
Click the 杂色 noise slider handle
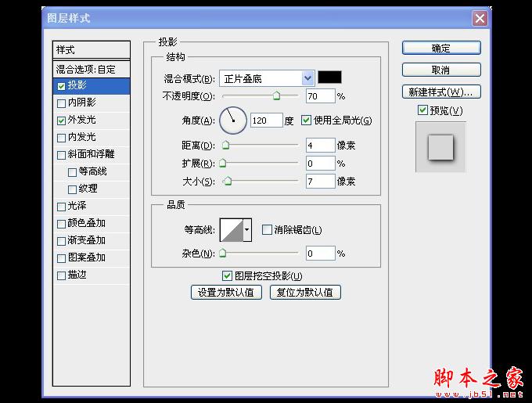pos(222,254)
